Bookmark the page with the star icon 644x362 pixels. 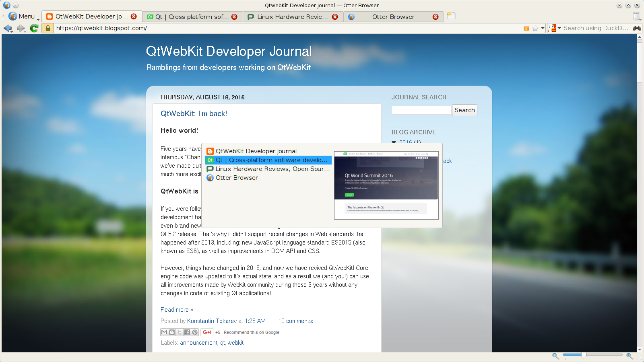click(535, 28)
